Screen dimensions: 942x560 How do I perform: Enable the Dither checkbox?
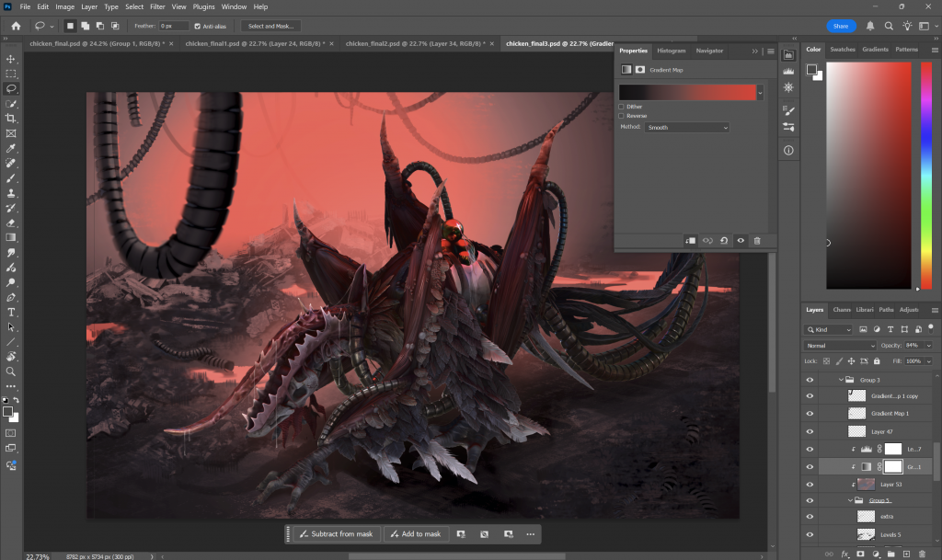point(621,107)
